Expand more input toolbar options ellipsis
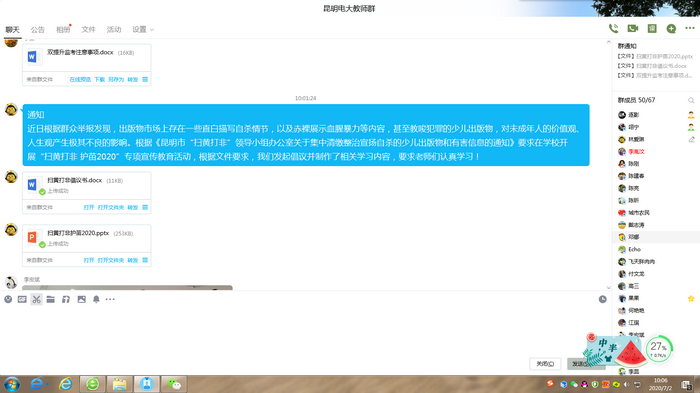Screen dimensions: 700x393 click(x=110, y=299)
